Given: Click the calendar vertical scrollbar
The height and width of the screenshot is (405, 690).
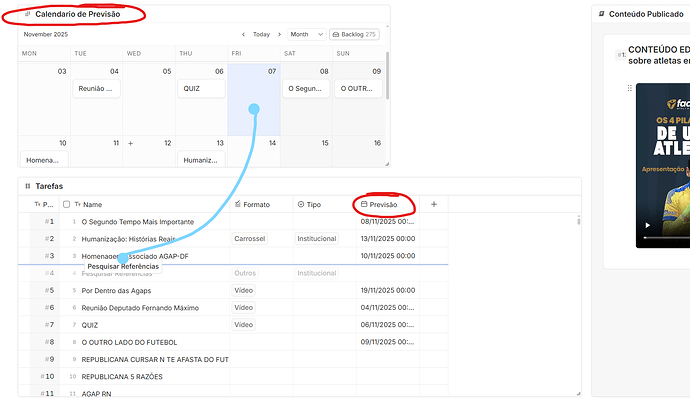Looking at the screenshot, I should point(387,76).
